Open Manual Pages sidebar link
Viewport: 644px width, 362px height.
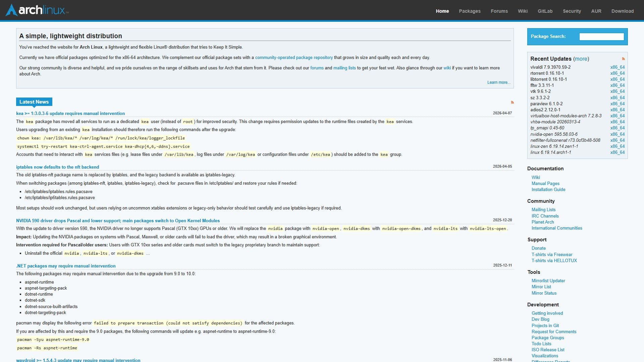coord(545,184)
